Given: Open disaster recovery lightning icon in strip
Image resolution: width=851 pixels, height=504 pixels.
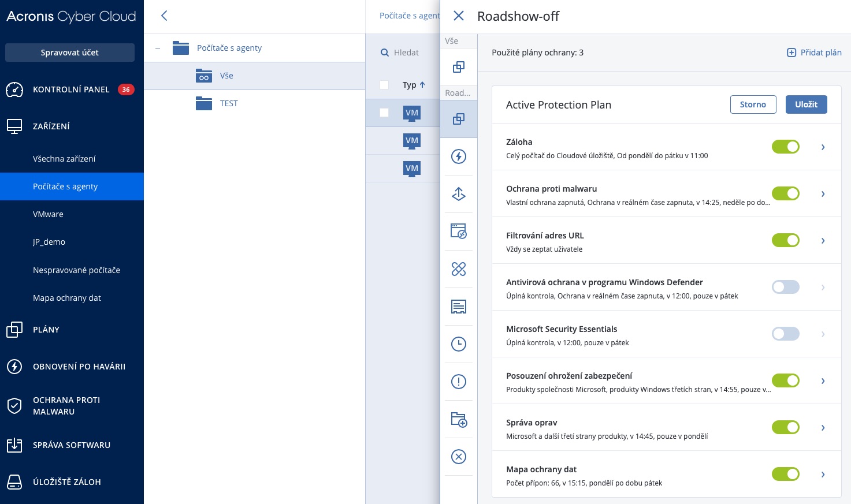Looking at the screenshot, I should [x=459, y=156].
